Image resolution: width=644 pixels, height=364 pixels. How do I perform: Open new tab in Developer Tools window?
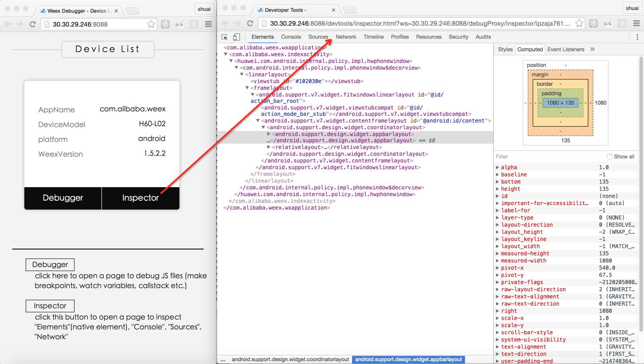pyautogui.click(x=349, y=10)
